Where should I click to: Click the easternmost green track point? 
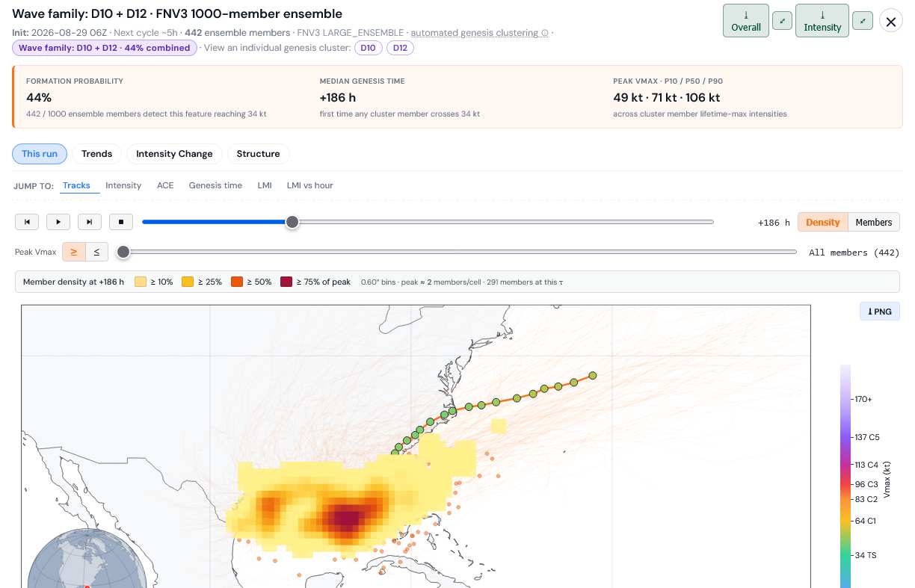[592, 375]
